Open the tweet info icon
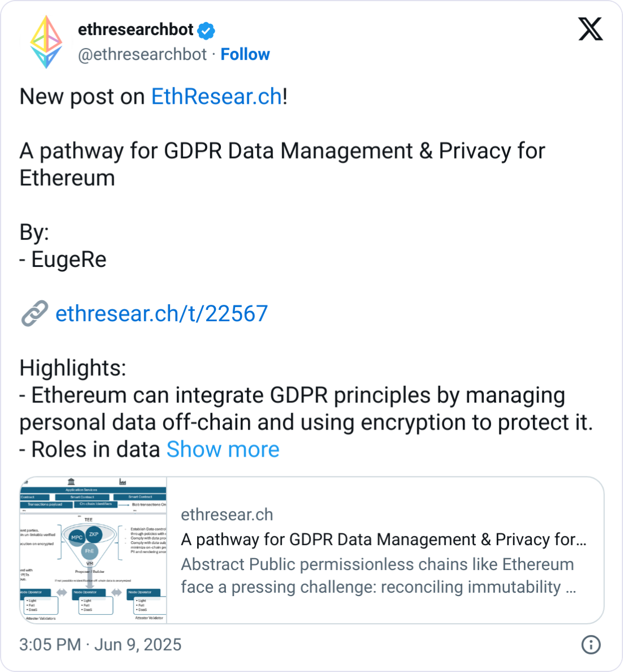The height and width of the screenshot is (672, 623). (591, 645)
